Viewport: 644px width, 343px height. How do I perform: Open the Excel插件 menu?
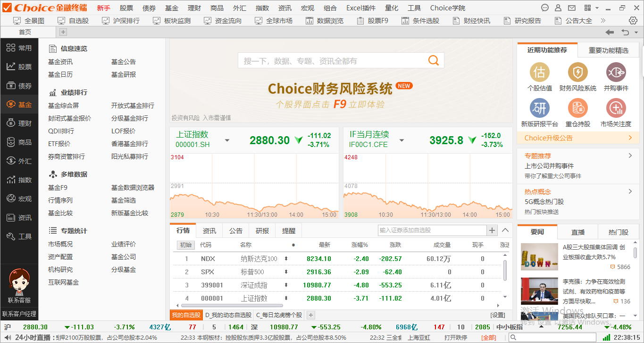pyautogui.click(x=361, y=8)
